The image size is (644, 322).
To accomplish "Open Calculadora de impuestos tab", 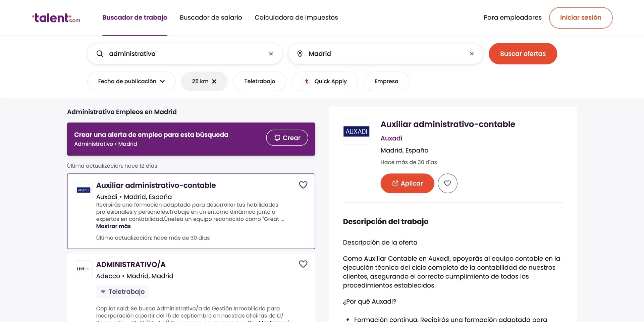I will pyautogui.click(x=296, y=17).
